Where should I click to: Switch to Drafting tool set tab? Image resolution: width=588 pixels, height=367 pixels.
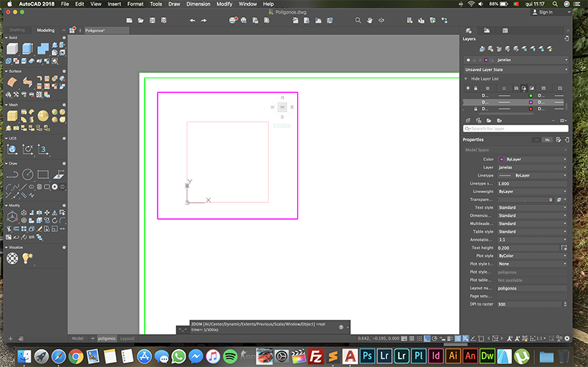pyautogui.click(x=17, y=30)
